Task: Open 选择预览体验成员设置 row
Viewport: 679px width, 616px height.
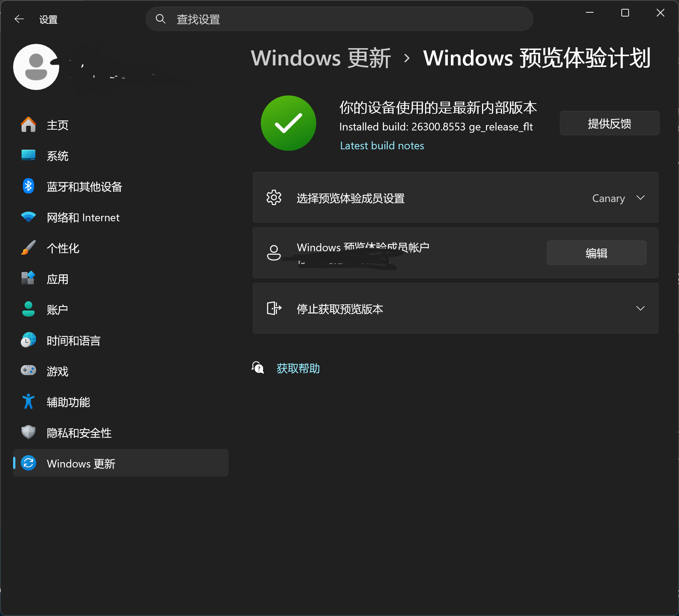Action: (455, 198)
